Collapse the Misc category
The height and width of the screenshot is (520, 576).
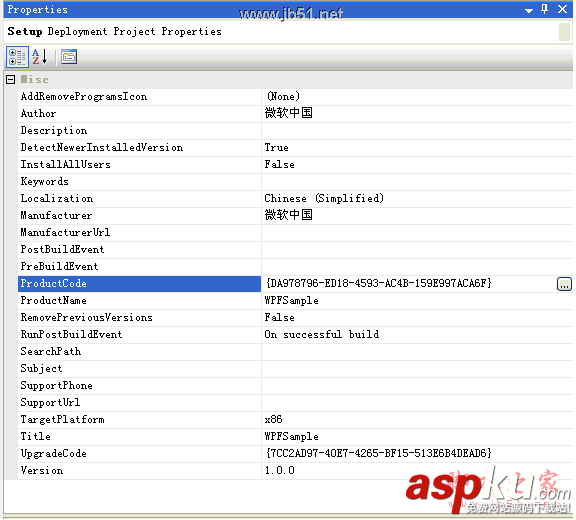tap(11, 79)
